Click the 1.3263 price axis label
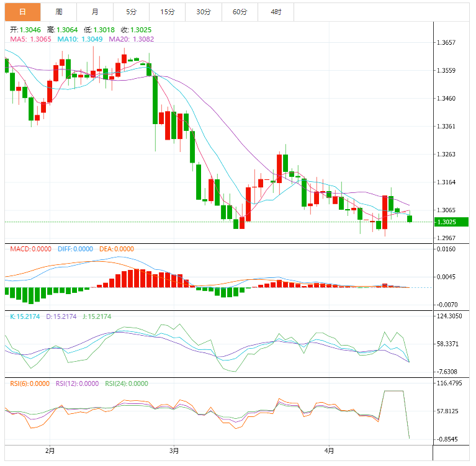 (446, 155)
